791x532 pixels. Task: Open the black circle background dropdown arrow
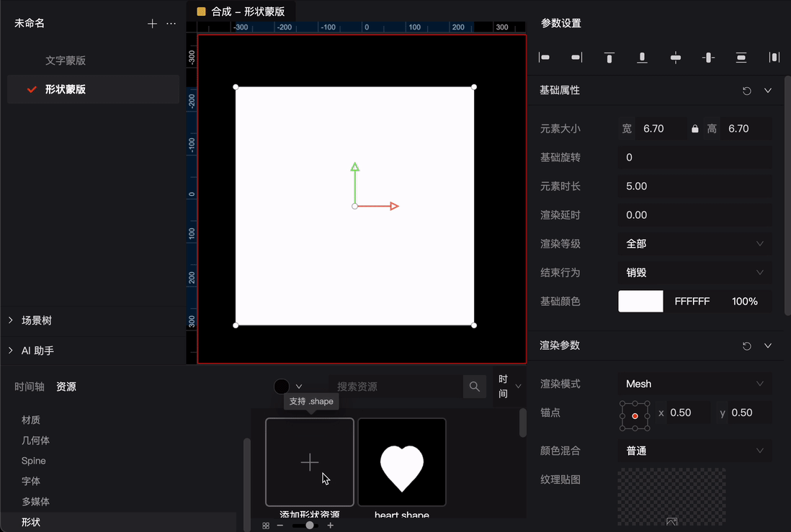tap(299, 387)
